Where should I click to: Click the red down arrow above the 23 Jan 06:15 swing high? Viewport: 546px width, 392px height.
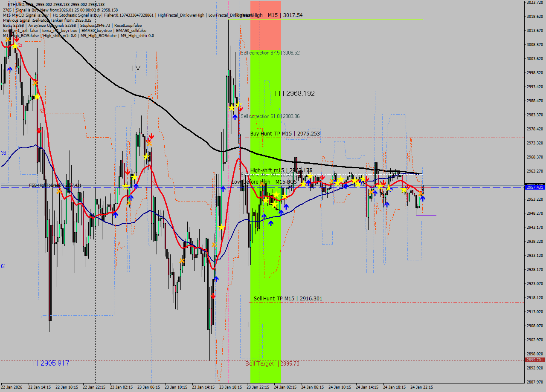pyautogui.click(x=151, y=136)
